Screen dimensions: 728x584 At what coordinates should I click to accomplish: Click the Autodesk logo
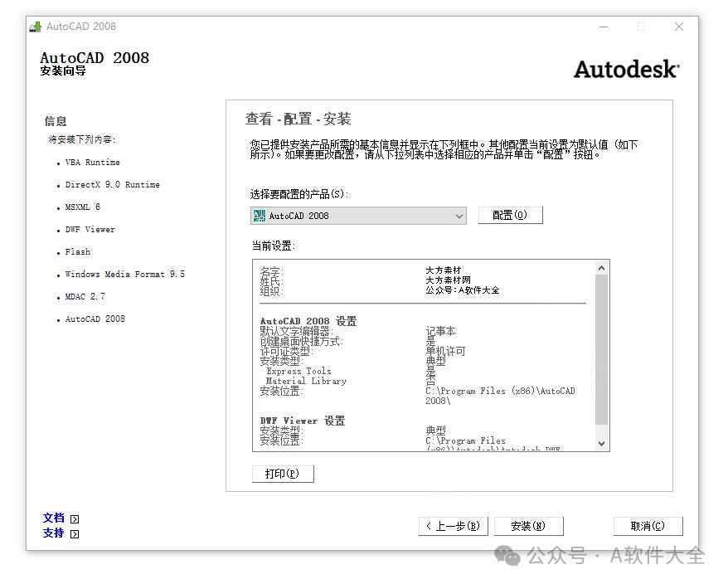[x=627, y=69]
